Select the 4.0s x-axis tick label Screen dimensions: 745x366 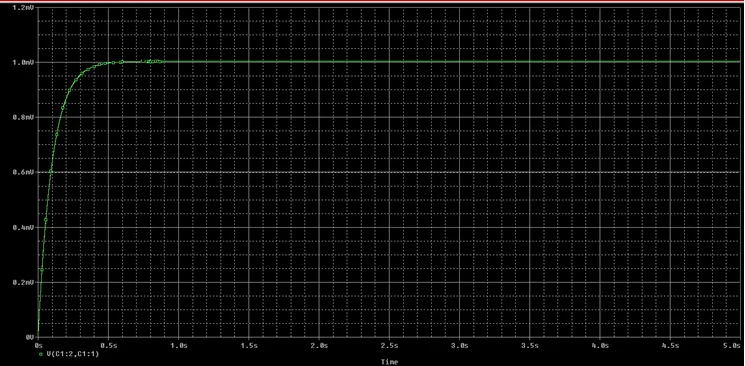click(601, 346)
